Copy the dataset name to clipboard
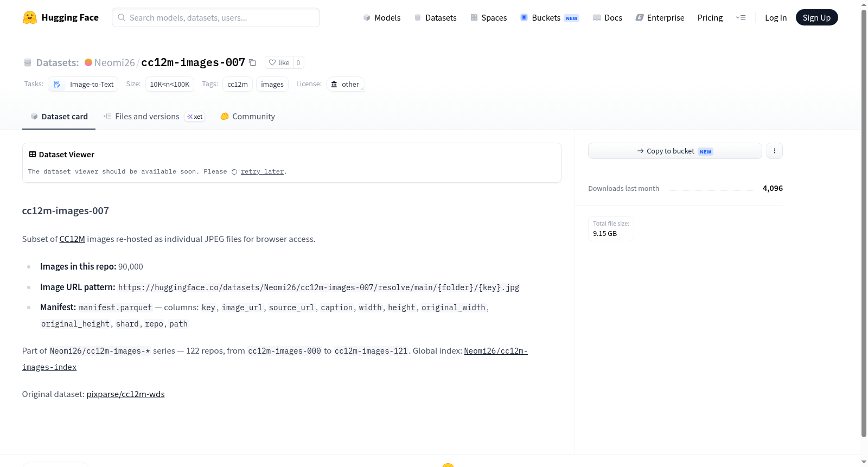 252,62
